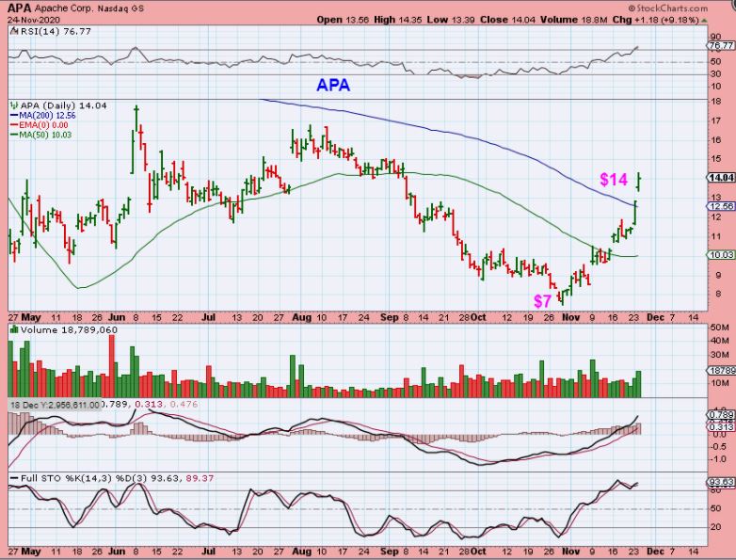Click the APA ticker symbol in header
Screen dimensions: 736x560
[19, 8]
